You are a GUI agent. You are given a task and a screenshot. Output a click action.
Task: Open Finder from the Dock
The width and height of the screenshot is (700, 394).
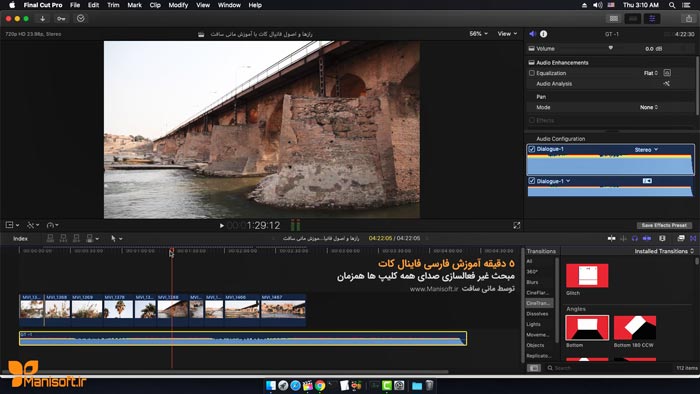(271, 386)
